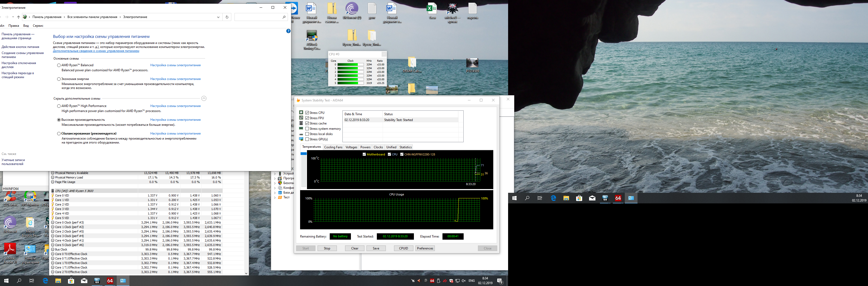Stop the stability test
868x286 pixels.
(x=327, y=248)
